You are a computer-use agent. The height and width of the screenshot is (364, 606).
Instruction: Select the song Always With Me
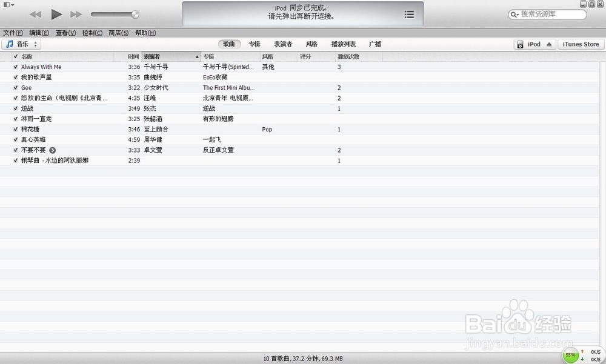[x=41, y=67]
